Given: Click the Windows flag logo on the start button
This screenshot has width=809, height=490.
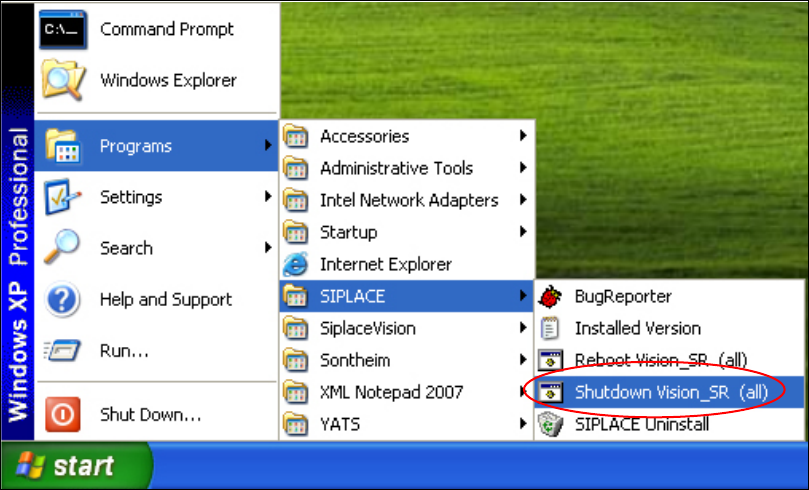Looking at the screenshot, I should click(x=30, y=465).
